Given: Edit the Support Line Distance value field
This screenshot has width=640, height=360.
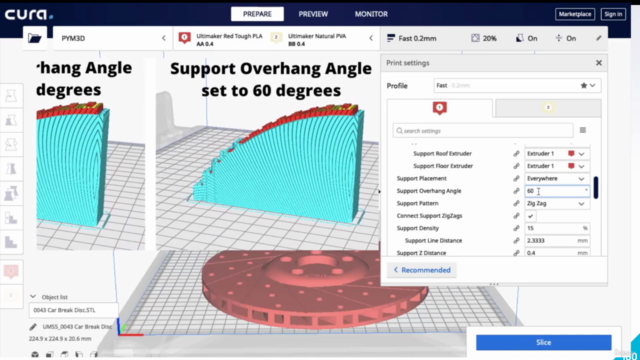Looking at the screenshot, I should 557,241.
